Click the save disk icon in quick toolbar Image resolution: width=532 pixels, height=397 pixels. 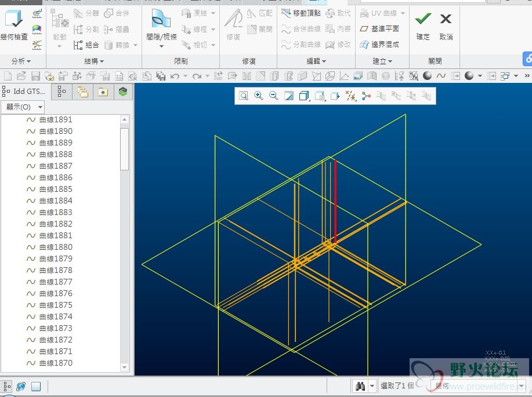(35, 76)
